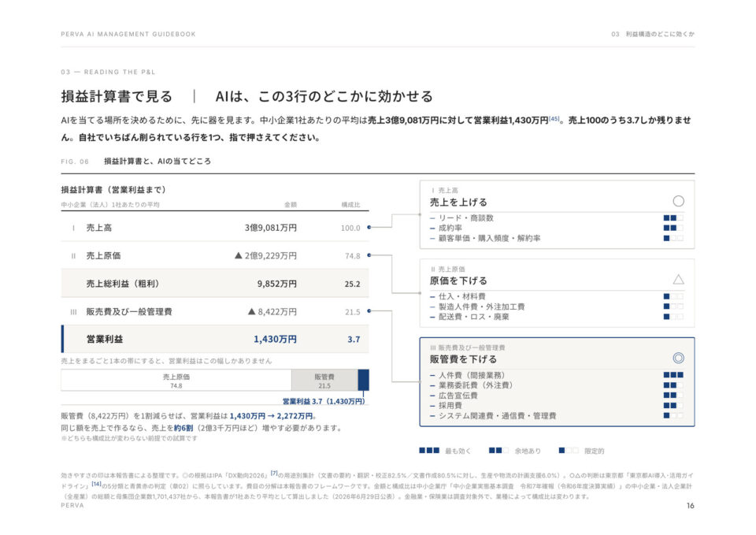Select the amount 9,852万円
The height and width of the screenshot is (535, 756).
[276, 284]
